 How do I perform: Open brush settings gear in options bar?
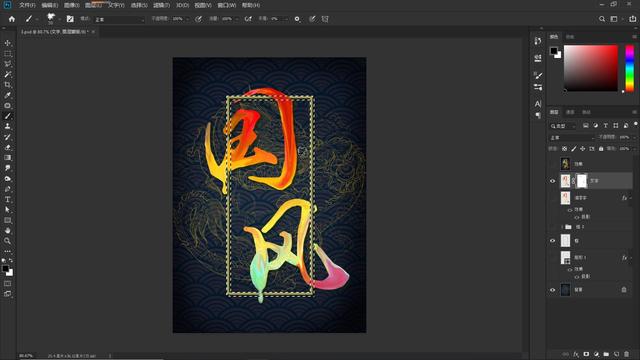[x=297, y=19]
